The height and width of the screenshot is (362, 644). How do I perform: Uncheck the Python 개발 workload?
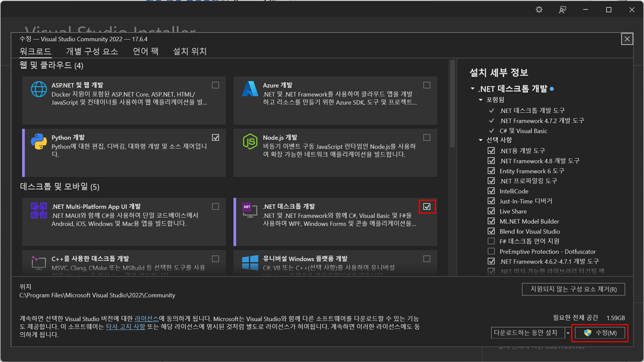tap(215, 137)
